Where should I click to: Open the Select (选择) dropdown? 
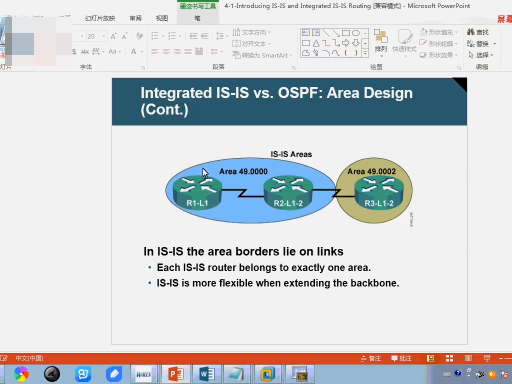(x=481, y=55)
